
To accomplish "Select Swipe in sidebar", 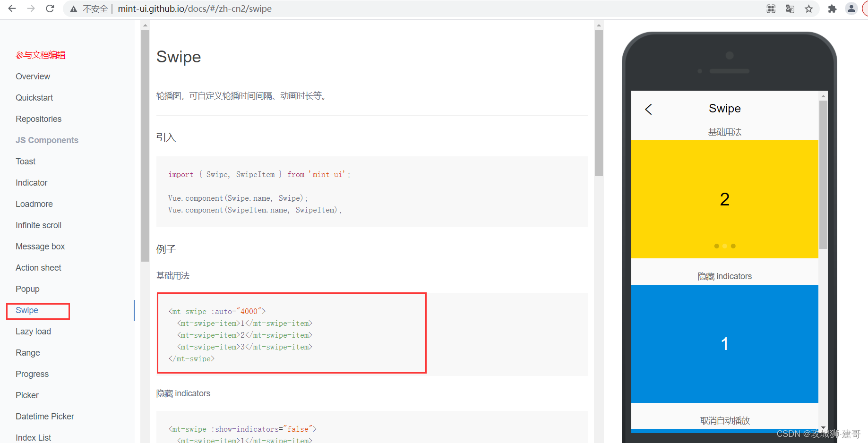I will coord(27,310).
